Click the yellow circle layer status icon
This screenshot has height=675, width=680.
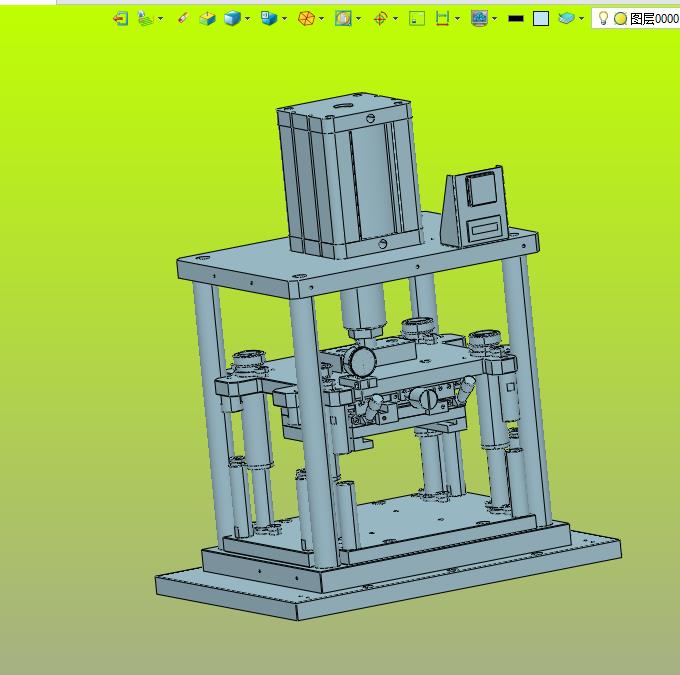point(621,19)
